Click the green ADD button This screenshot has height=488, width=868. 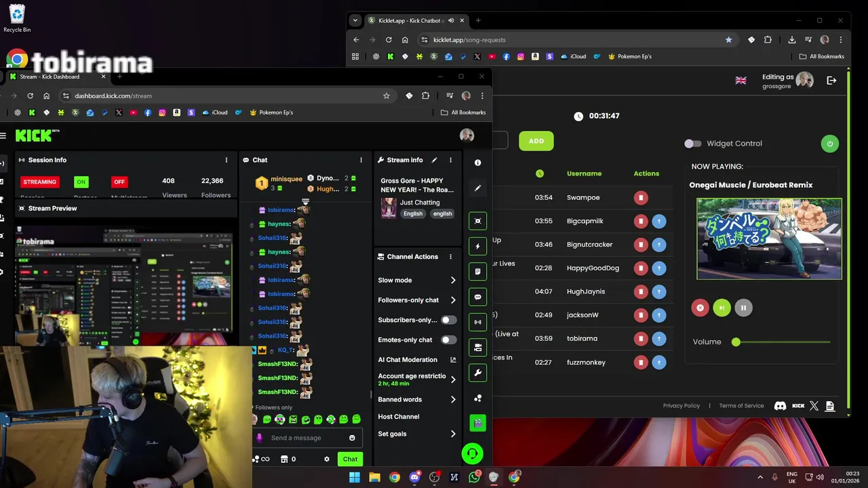click(x=536, y=141)
